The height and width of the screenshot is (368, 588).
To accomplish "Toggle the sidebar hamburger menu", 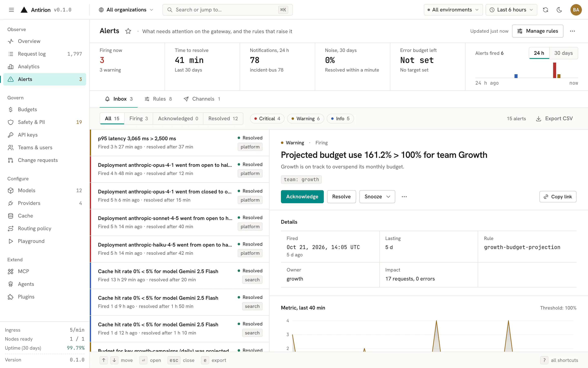I will coord(11,10).
